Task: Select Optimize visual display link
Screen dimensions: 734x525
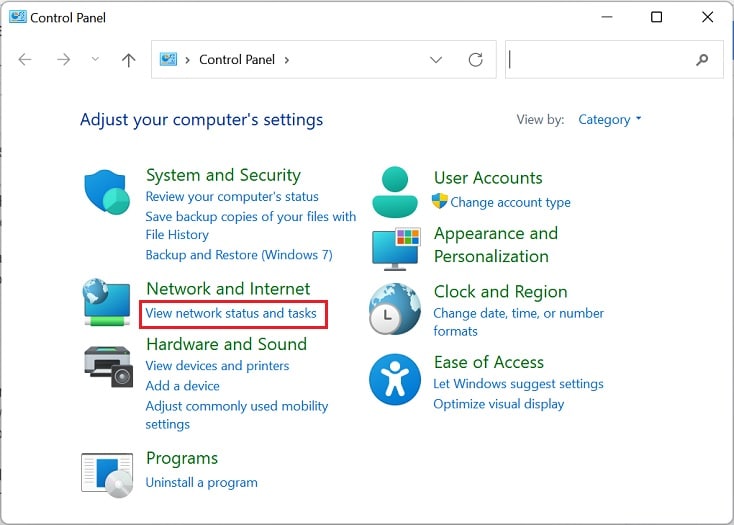Action: tap(499, 404)
